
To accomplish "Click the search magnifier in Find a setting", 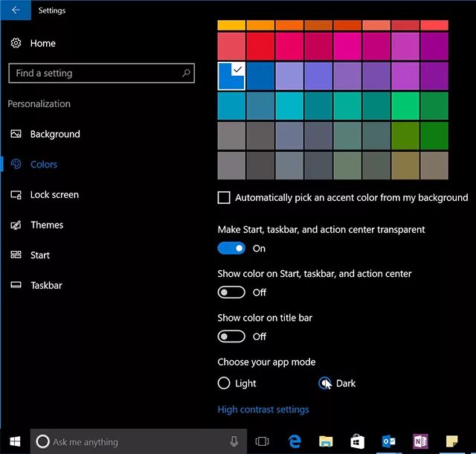I will point(186,73).
